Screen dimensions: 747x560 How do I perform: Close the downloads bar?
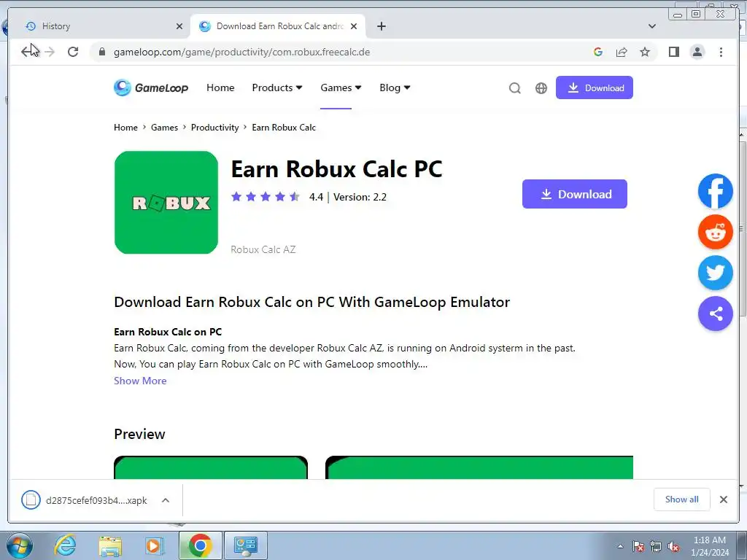(x=723, y=499)
